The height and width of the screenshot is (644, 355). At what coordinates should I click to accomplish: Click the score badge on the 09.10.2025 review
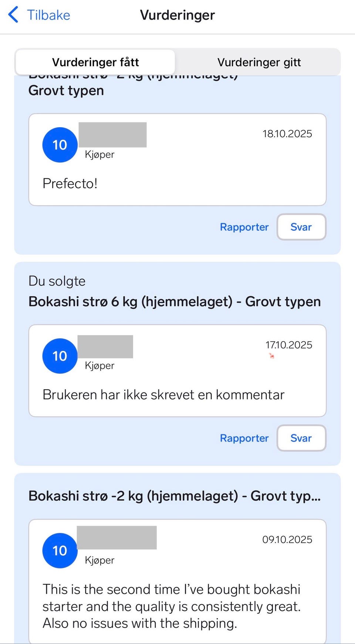point(60,550)
